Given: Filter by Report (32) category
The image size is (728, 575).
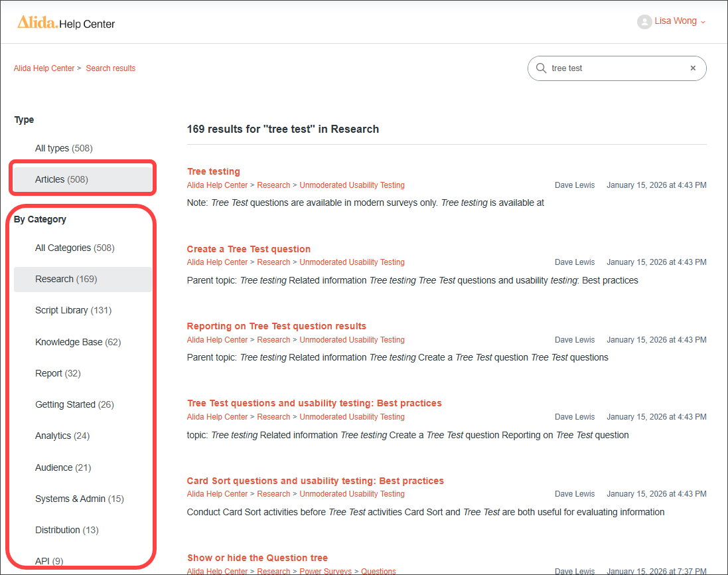Looking at the screenshot, I should coord(58,373).
